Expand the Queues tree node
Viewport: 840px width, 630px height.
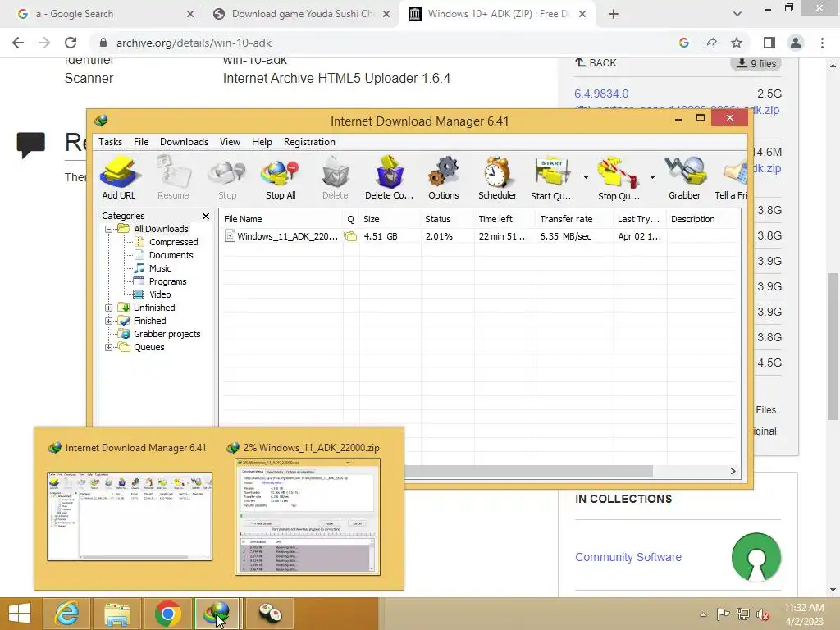[x=108, y=347]
